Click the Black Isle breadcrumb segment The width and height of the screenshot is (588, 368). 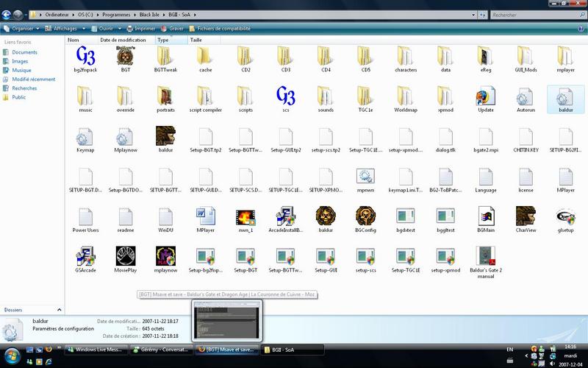(x=149, y=15)
